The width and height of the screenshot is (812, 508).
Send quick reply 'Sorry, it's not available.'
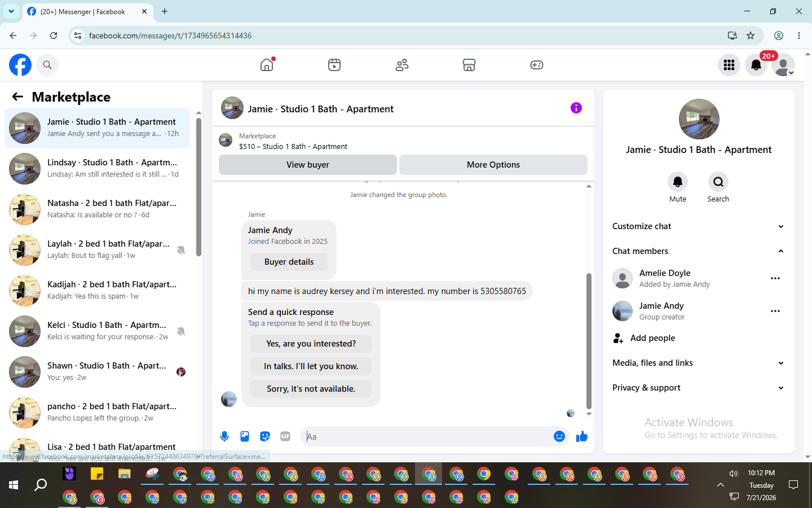pyautogui.click(x=311, y=389)
